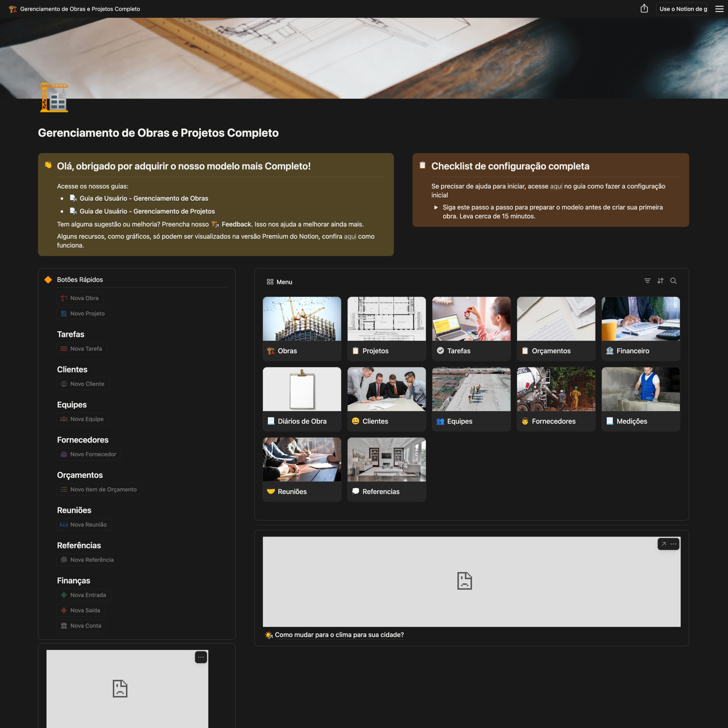
Task: Open the hamburger menu at top right
Action: pyautogui.click(x=719, y=9)
